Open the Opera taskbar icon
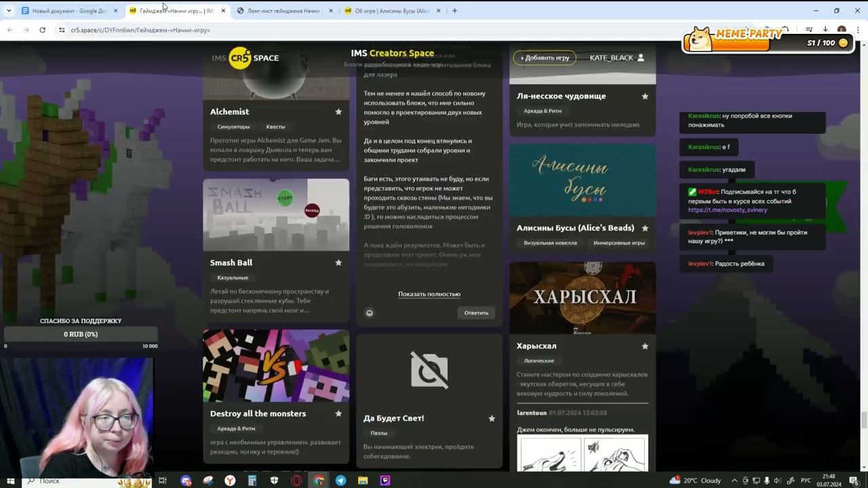This screenshot has width=868, height=488. [296, 481]
